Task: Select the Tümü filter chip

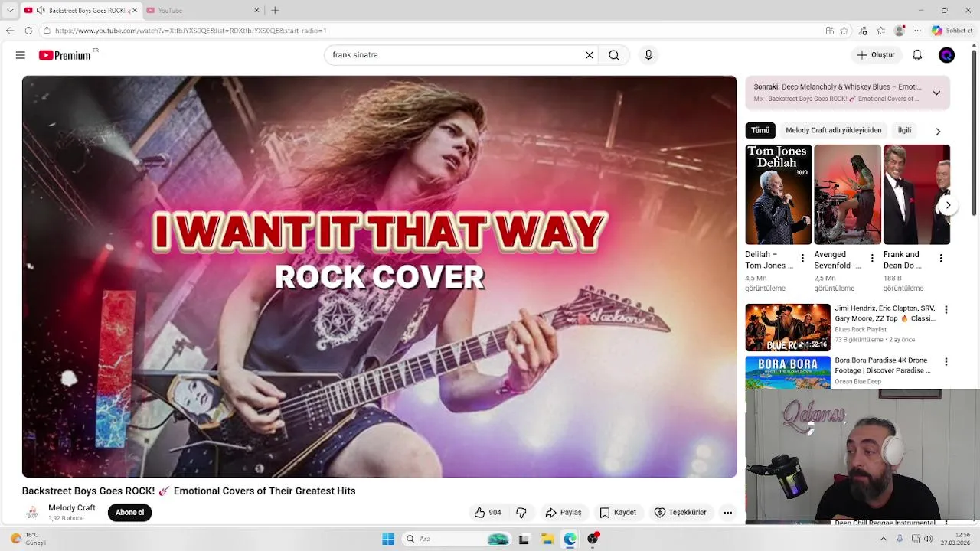Action: (x=760, y=130)
